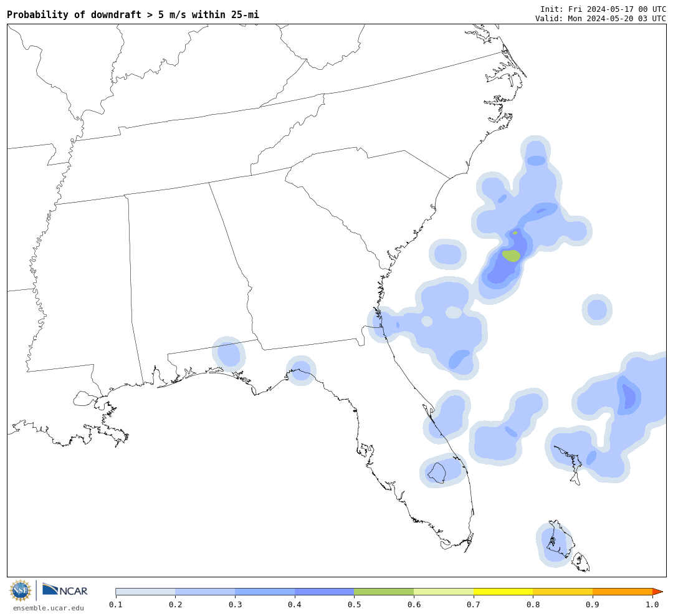Screen dimensions: 673x616
Task: Click the colorbar label '0.1'
Action: pyautogui.click(x=115, y=605)
